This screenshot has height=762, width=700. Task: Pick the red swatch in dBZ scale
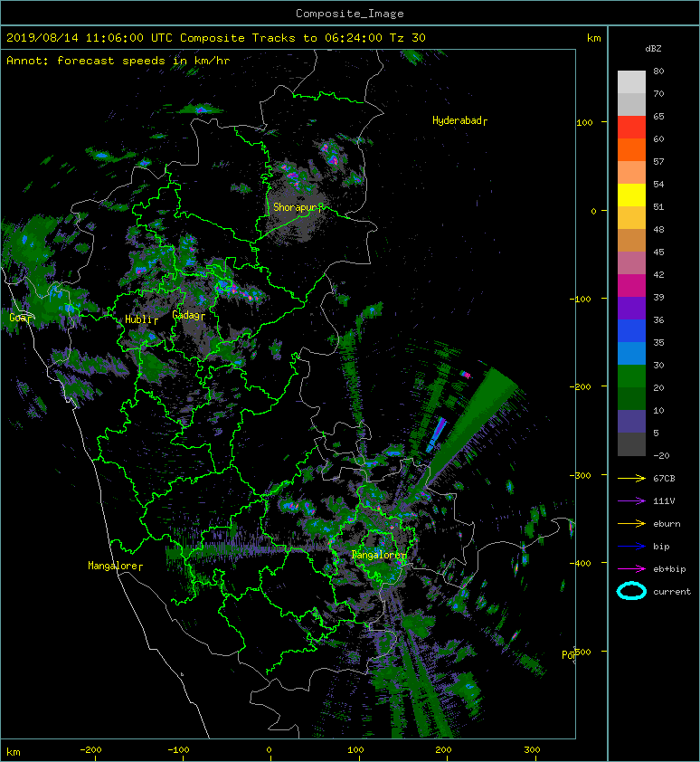coord(631,128)
